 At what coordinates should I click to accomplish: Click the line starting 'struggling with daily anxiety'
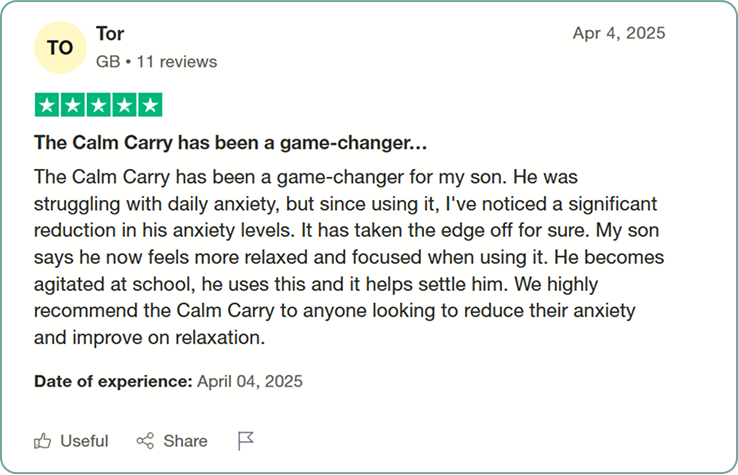[x=345, y=204]
